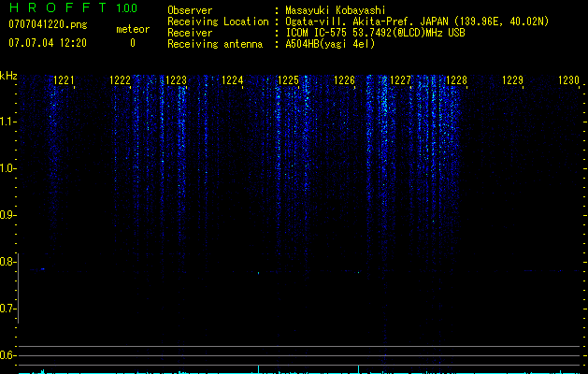Viewport: 588px width, 374px height.
Task: Click the observer name Masayuki Kobayashi
Action: point(336,10)
